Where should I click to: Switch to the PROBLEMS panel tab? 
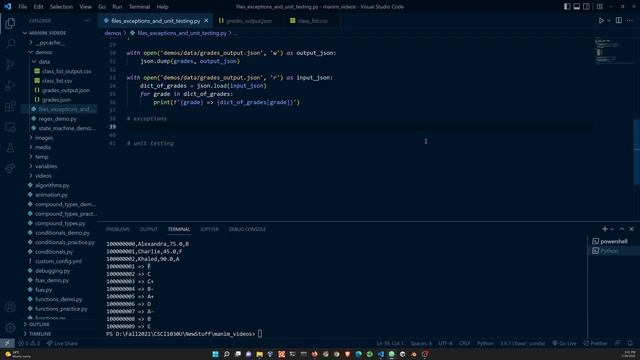coord(118,229)
